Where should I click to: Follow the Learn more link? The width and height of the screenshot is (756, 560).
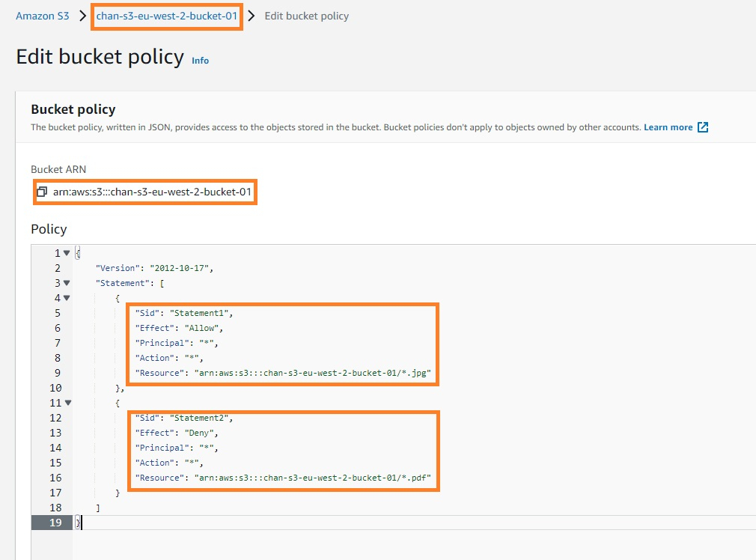tap(668, 127)
